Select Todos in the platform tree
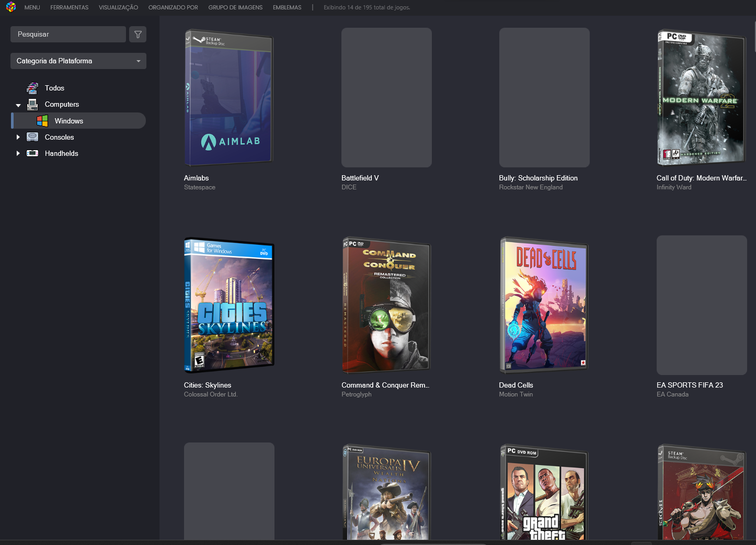The height and width of the screenshot is (545, 756). pos(54,88)
